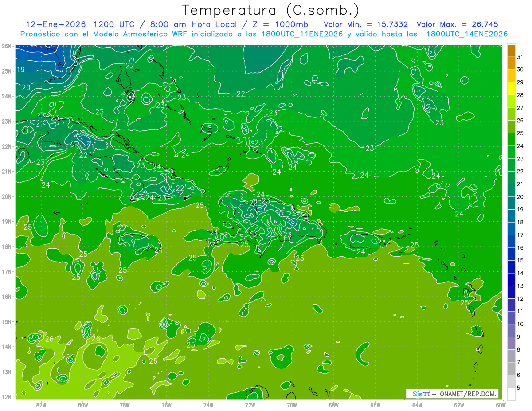Click the legend swatch between 30 and 31
The image size is (532, 411).
(511, 63)
